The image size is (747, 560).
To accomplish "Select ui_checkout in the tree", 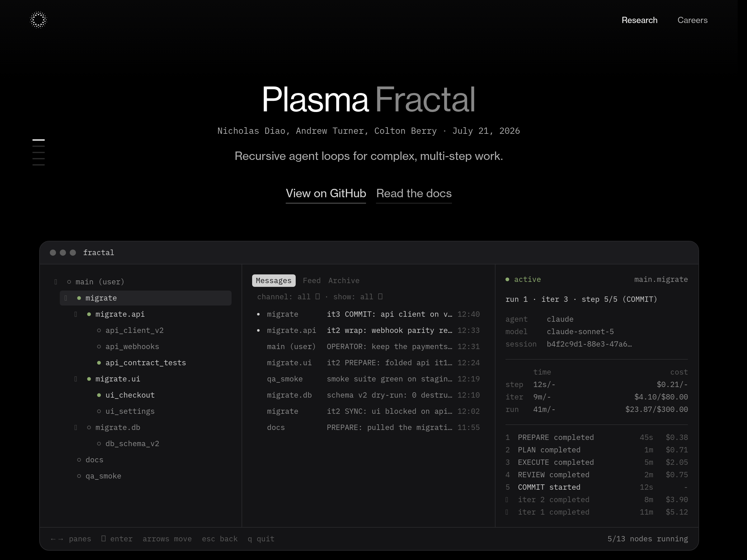I will pyautogui.click(x=130, y=395).
